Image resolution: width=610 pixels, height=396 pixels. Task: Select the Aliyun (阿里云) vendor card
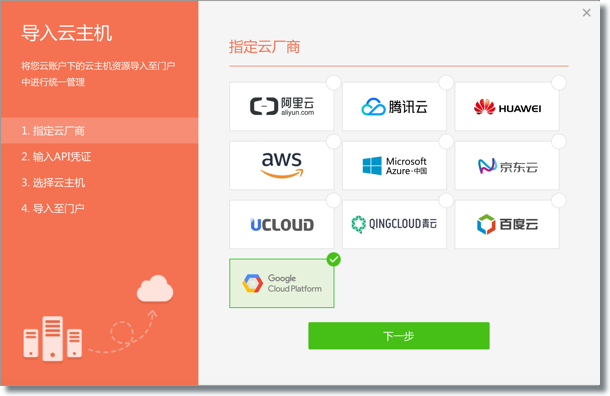(281, 106)
